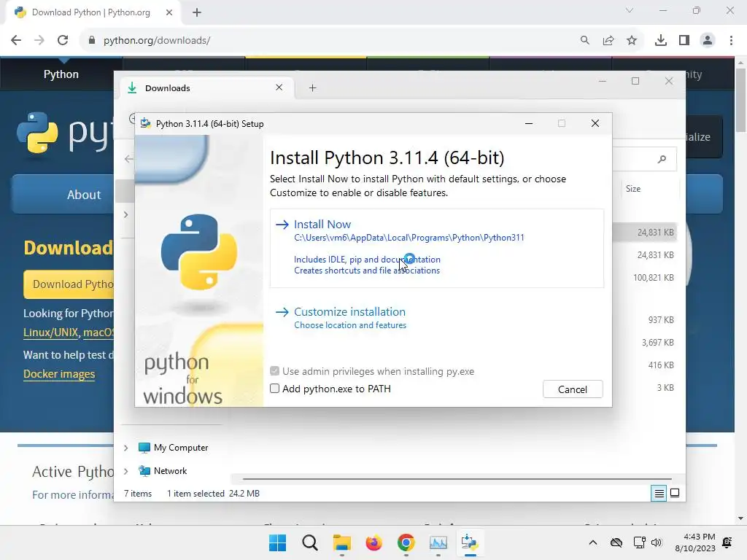Expand My Computer tree node

[125, 448]
